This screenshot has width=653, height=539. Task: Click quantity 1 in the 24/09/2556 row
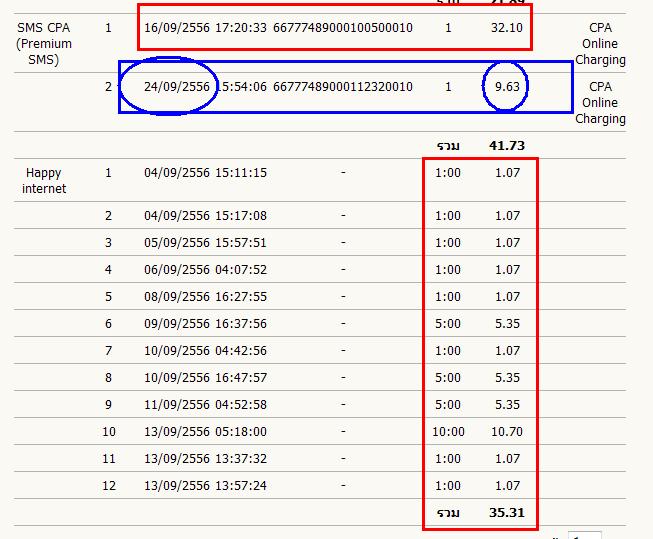coord(448,87)
